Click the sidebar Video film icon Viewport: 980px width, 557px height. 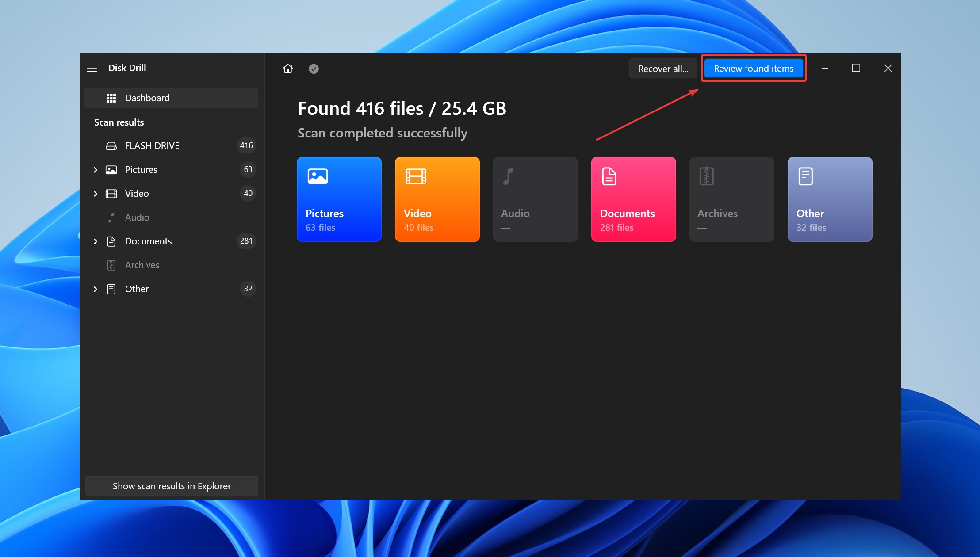coord(111,194)
